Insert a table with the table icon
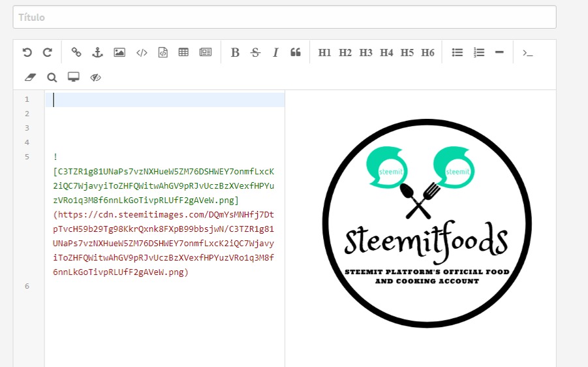 point(183,52)
